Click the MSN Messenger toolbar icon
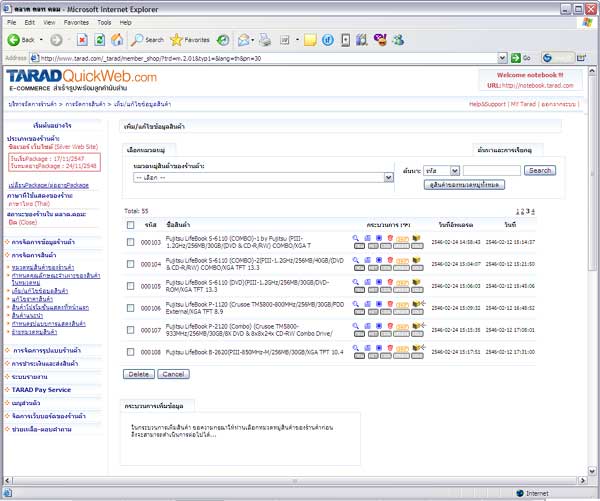Viewport: 600px width, 501px height. click(x=398, y=40)
